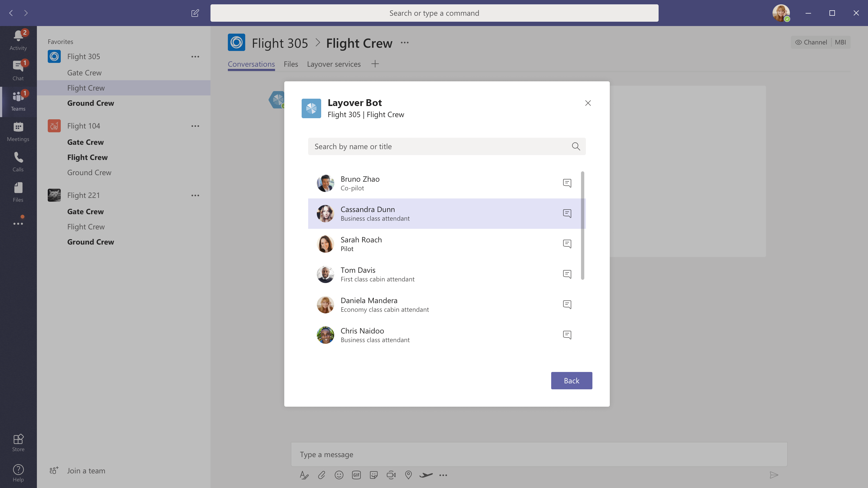Click chat icon for Sarah Roach
The image size is (868, 488).
(x=567, y=243)
